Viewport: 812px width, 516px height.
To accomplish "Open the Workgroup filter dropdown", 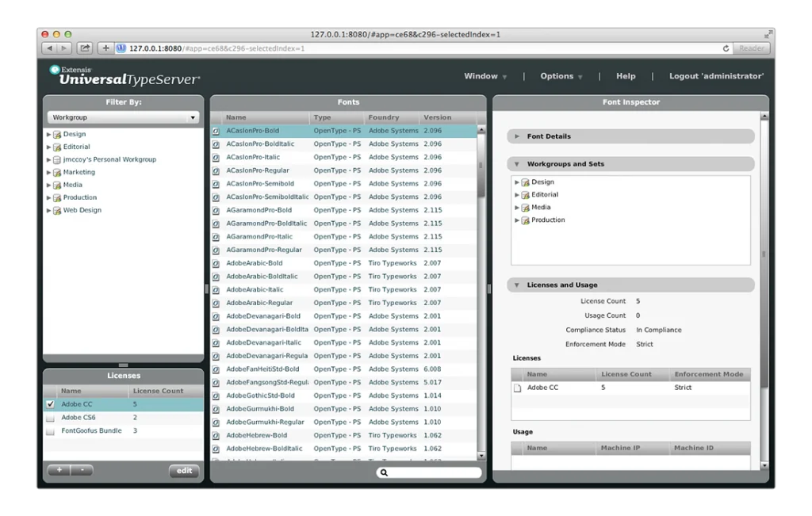I will pyautogui.click(x=124, y=117).
